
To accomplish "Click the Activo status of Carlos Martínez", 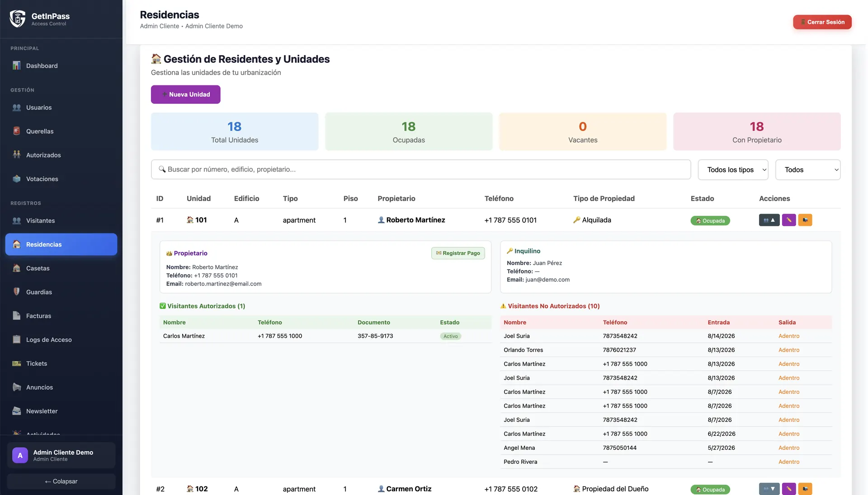I will coord(450,336).
